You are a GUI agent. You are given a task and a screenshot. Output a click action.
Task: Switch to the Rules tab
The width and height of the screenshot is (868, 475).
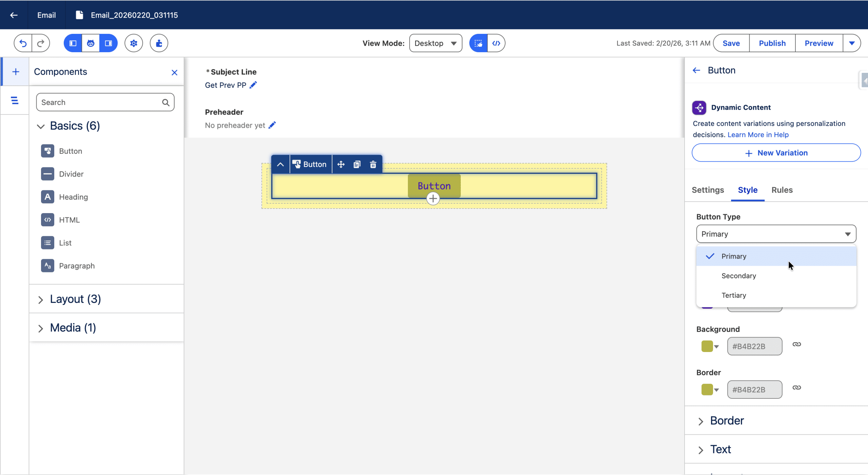click(x=782, y=190)
